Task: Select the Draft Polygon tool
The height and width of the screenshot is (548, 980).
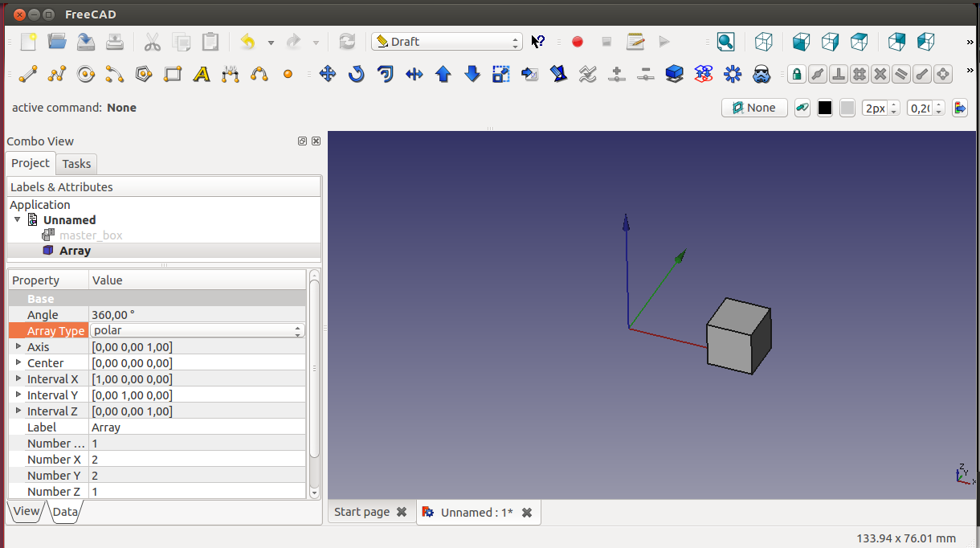Action: click(x=144, y=75)
